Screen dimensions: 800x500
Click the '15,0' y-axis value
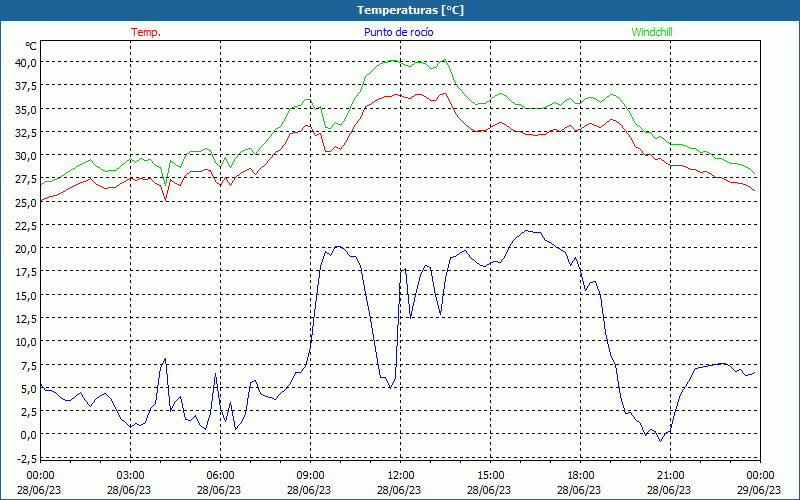pos(27,296)
